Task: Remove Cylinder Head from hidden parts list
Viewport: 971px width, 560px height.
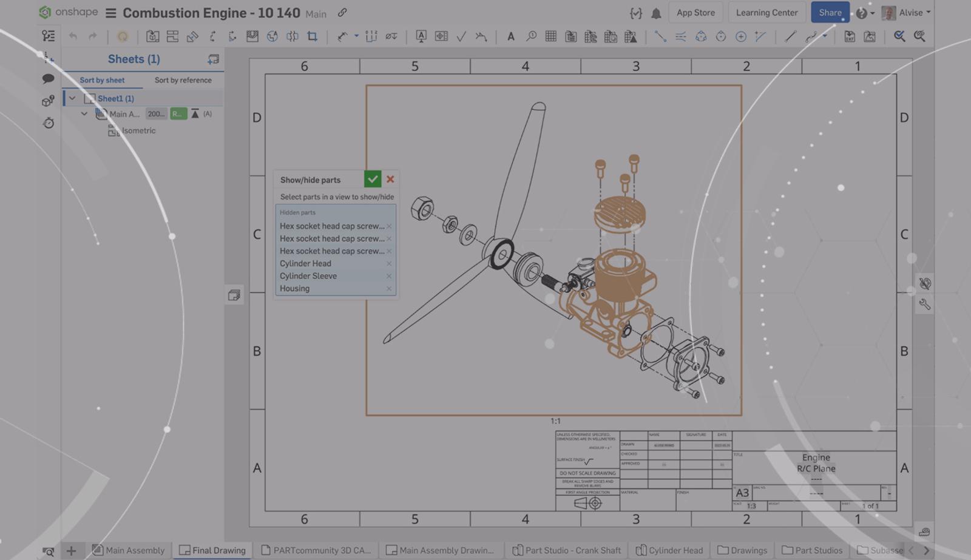Action: pyautogui.click(x=389, y=264)
